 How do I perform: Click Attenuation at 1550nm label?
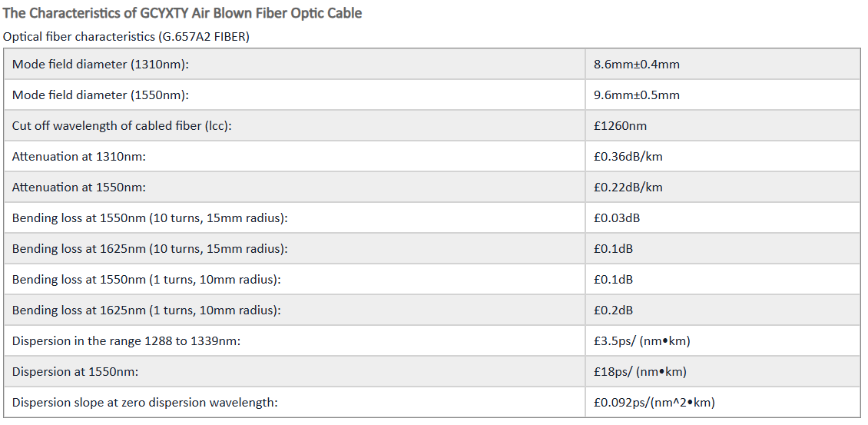click(78, 188)
